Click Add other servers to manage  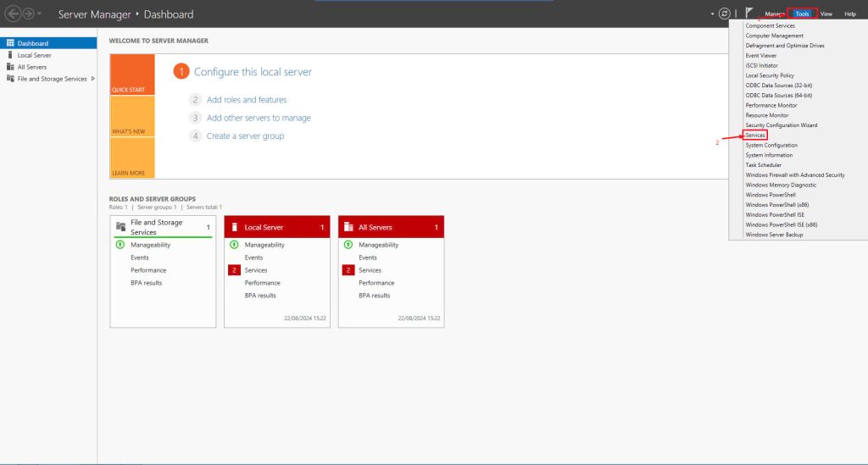click(x=259, y=118)
